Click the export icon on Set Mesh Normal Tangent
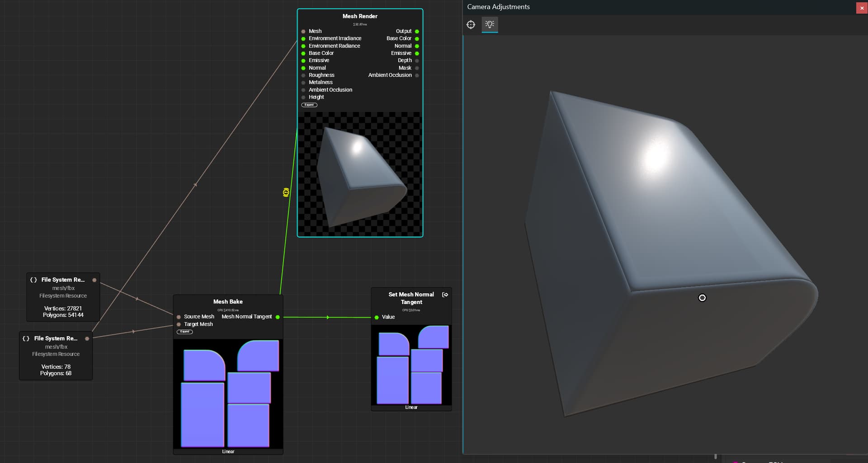 445,295
